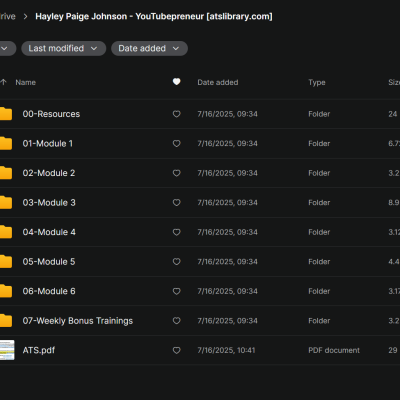Select the 06-Module 6 folder name
Screen dimensions: 400x400
click(x=49, y=291)
